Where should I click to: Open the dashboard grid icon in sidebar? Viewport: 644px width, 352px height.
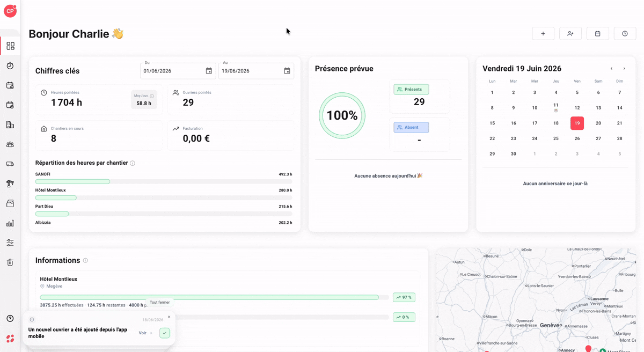[x=10, y=46]
